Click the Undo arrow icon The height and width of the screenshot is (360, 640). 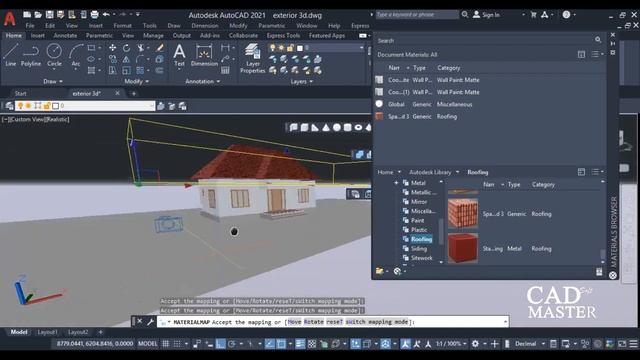(x=106, y=15)
